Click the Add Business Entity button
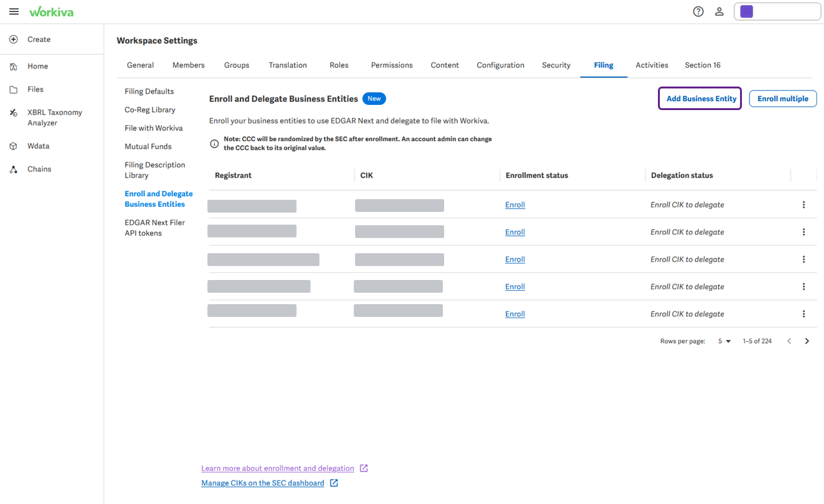This screenshot has width=824, height=504. click(x=700, y=99)
